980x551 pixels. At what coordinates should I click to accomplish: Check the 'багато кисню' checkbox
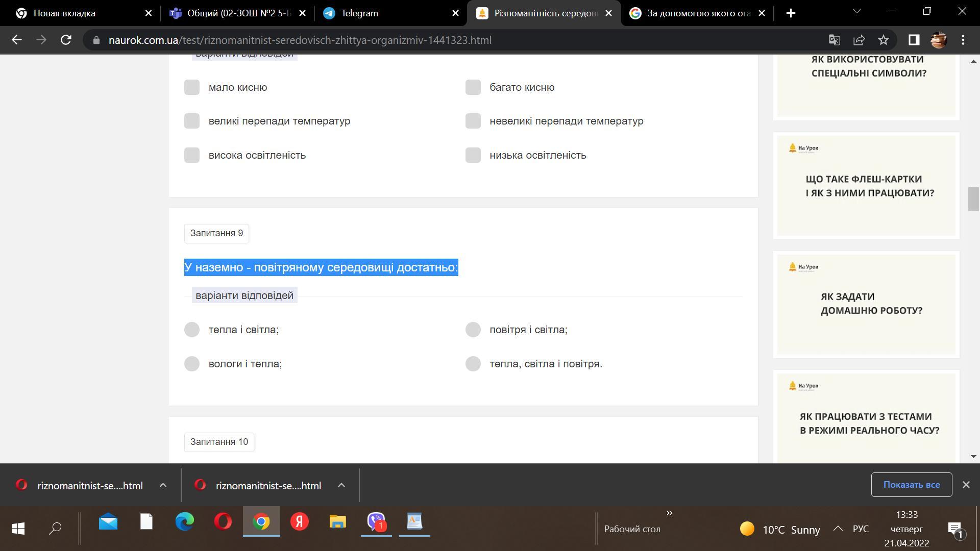point(473,87)
